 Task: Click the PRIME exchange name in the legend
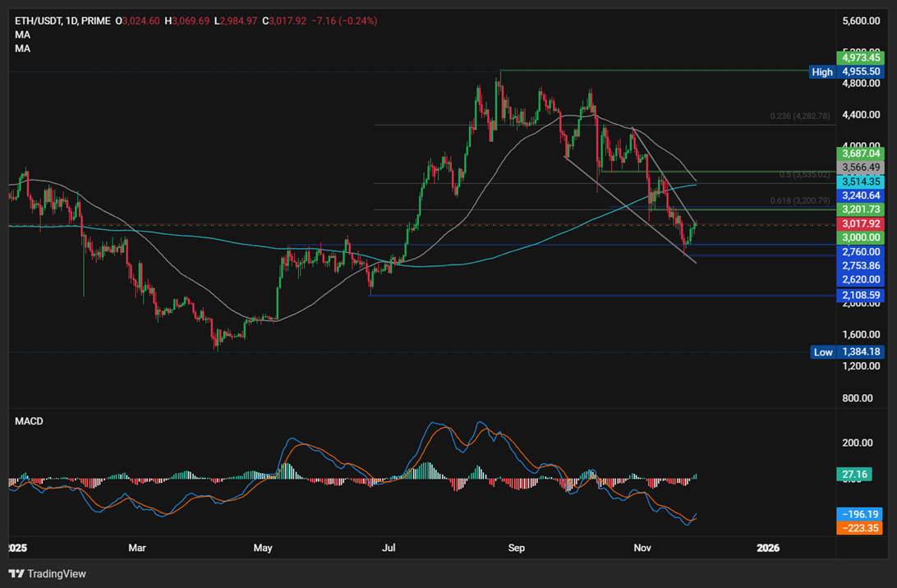click(x=94, y=21)
